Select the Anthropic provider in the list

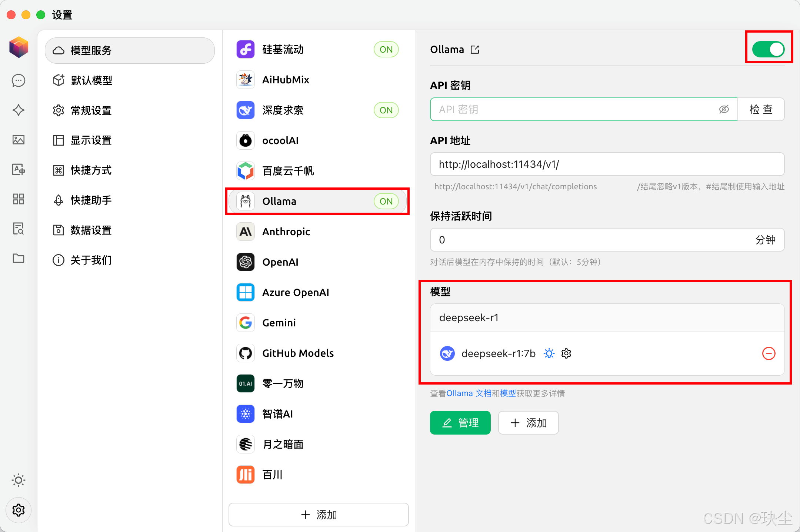[286, 232]
